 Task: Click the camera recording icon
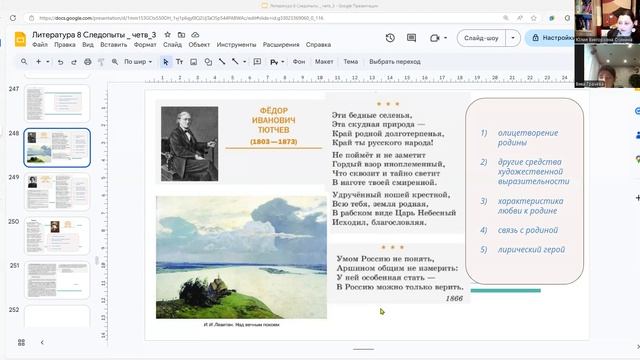pyautogui.click(x=435, y=38)
